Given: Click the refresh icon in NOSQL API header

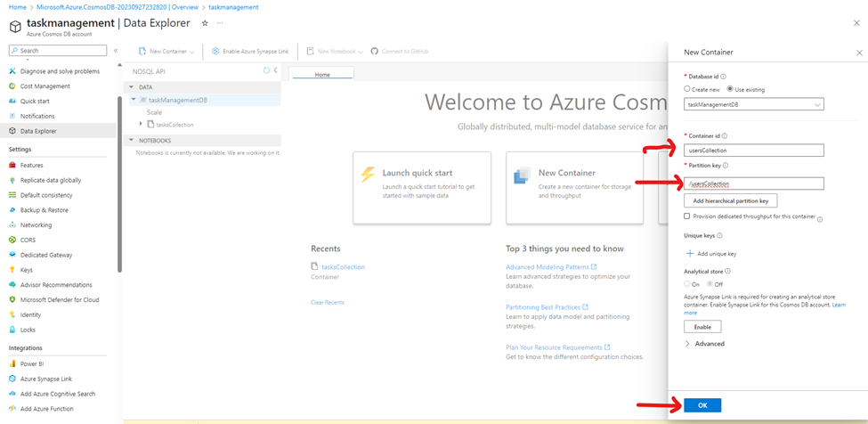Looking at the screenshot, I should pos(266,69).
